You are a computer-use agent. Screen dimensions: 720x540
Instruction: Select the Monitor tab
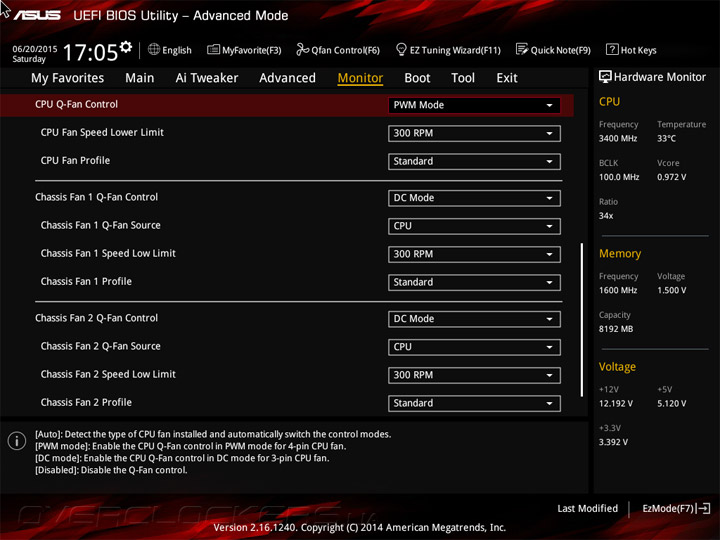360,78
